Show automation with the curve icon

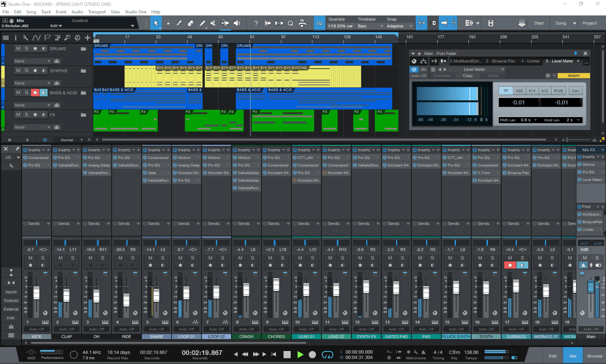pyautogui.click(x=36, y=38)
